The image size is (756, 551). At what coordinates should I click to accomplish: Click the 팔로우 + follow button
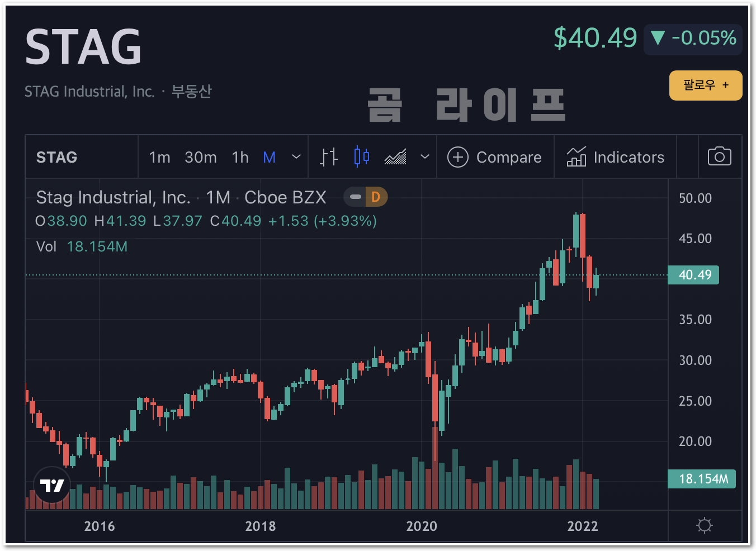[706, 85]
